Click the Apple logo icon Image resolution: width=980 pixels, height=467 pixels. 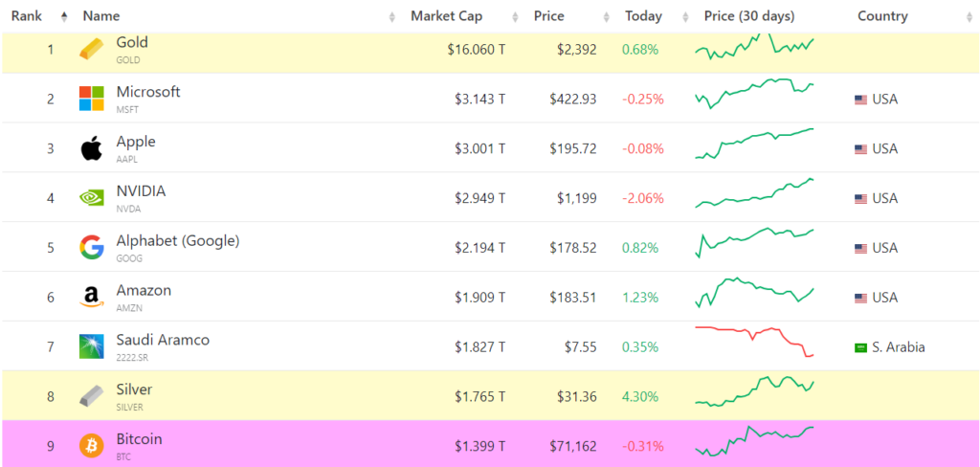click(92, 148)
